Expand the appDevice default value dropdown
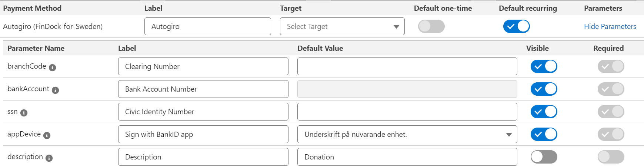 tap(407, 134)
